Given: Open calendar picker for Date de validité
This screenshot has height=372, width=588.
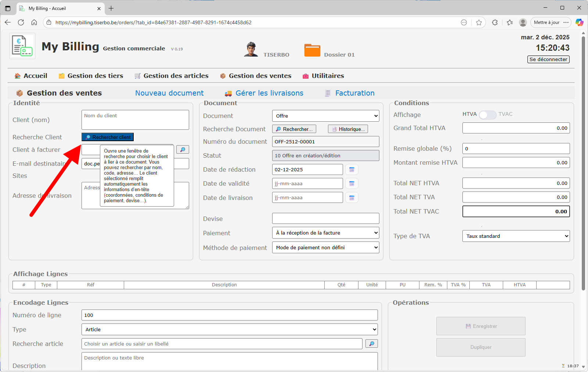Looking at the screenshot, I should (x=351, y=183).
